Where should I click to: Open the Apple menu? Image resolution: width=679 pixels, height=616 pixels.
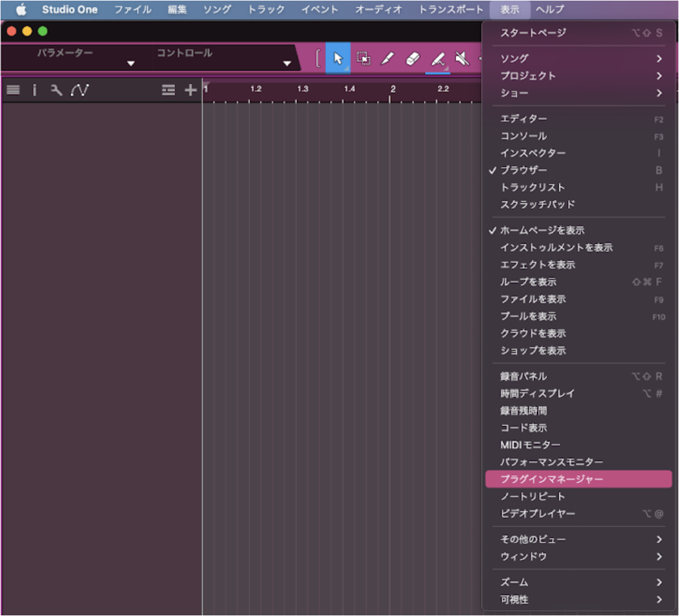coord(21,9)
